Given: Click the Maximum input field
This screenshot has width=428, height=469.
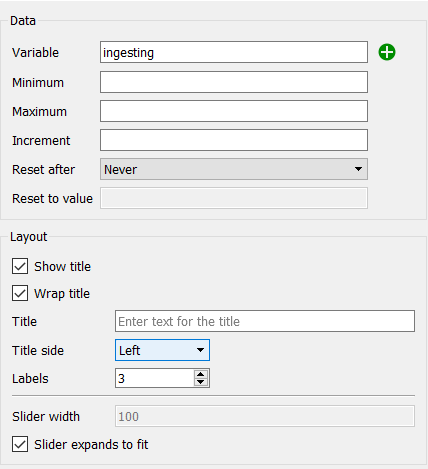Looking at the screenshot, I should click(234, 111).
